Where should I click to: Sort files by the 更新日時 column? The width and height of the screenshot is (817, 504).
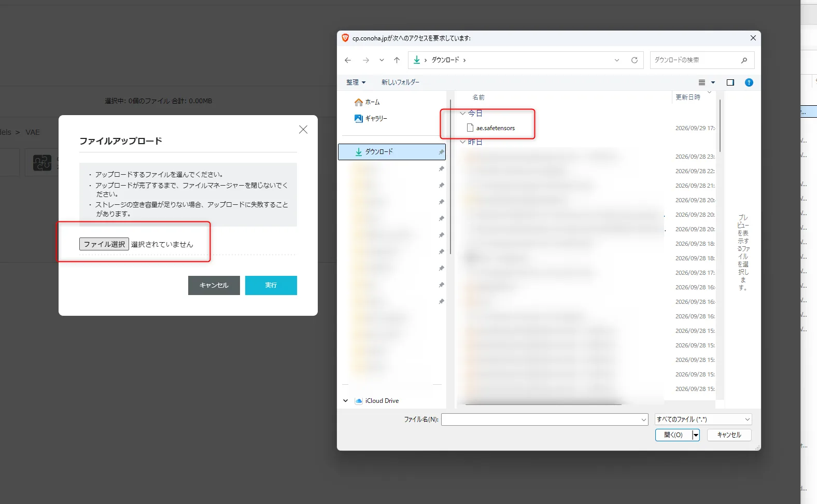(x=688, y=97)
